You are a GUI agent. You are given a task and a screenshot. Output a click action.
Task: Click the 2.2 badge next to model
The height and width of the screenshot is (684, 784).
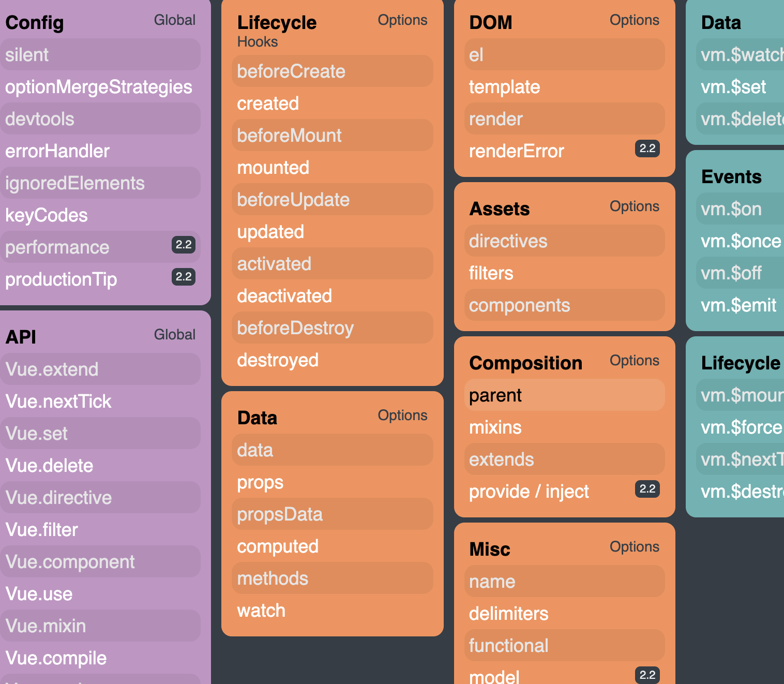[647, 675]
